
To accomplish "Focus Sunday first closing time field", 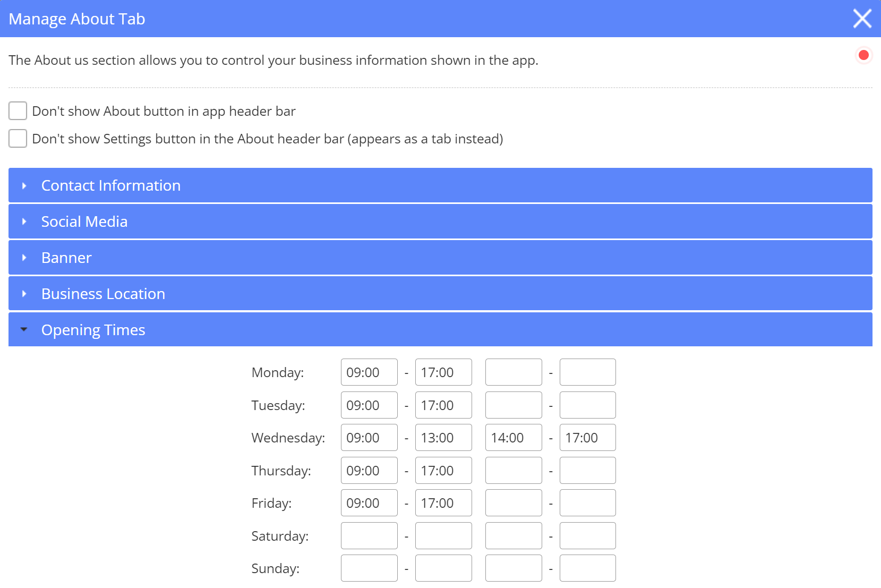I will tap(443, 568).
